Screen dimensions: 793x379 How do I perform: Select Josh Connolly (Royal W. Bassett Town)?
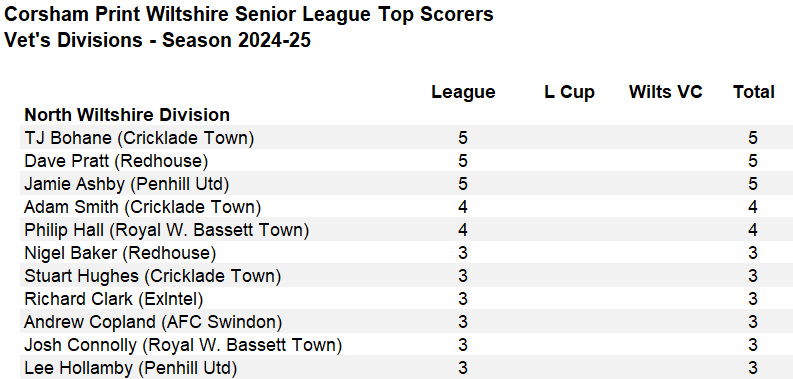click(183, 346)
